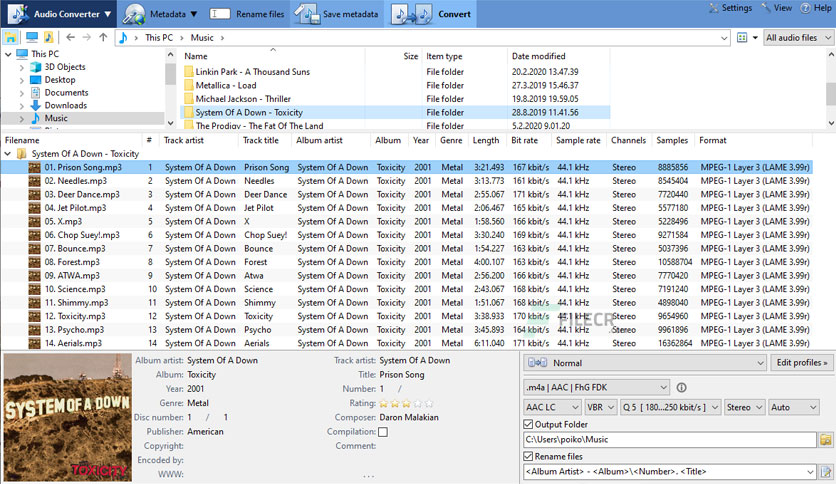Collapse the System Of A Down - Toxicity group
Screen dimensions: 836x484
click(8, 154)
